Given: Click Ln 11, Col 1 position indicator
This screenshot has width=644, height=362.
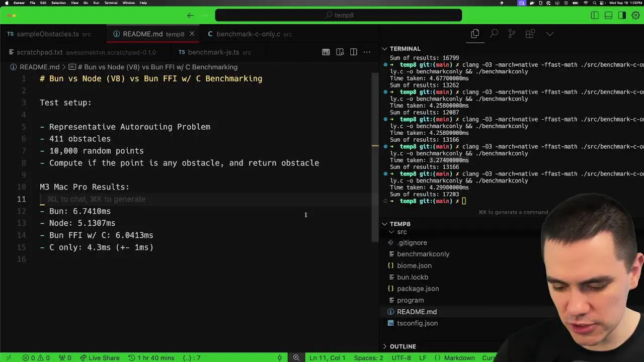Looking at the screenshot, I should tap(328, 357).
